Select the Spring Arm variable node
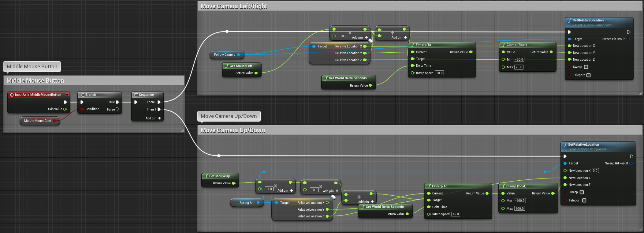The height and width of the screenshot is (233, 644). point(247,203)
